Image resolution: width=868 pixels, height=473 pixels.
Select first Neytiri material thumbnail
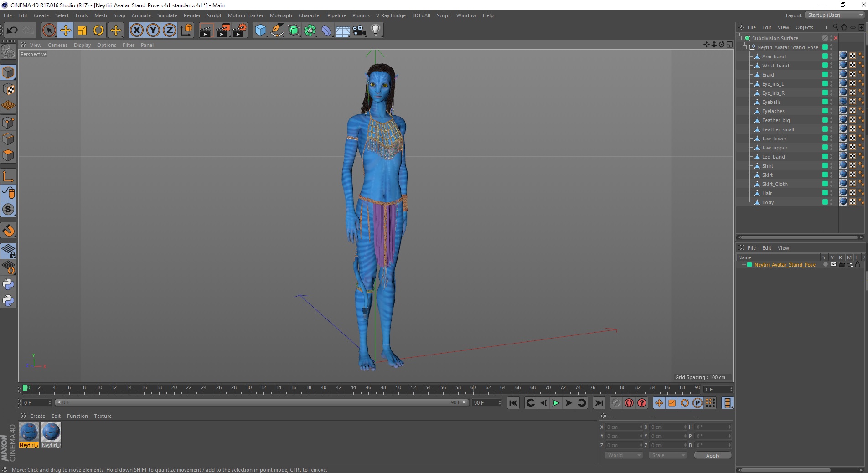point(29,435)
